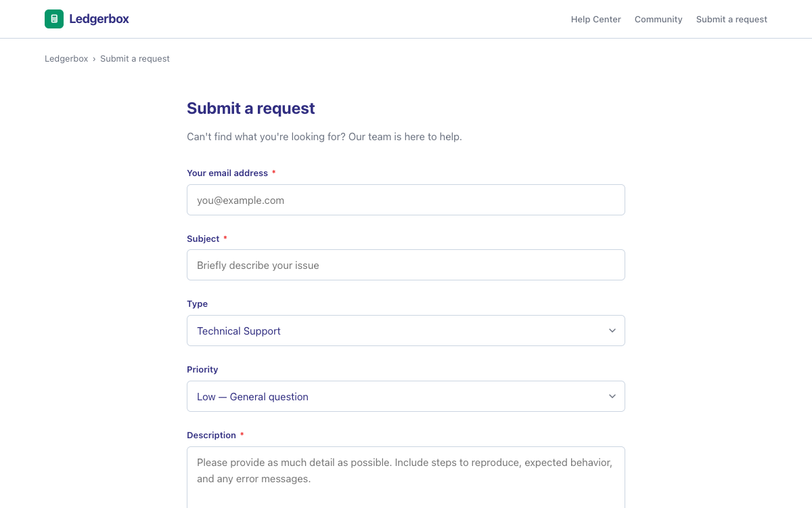Focus the email address input field

[x=406, y=200]
